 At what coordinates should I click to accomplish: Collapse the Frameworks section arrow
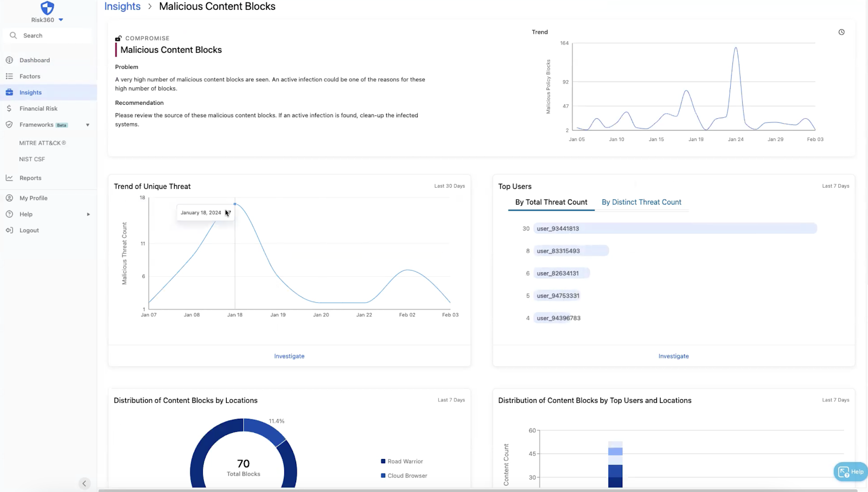click(x=88, y=125)
